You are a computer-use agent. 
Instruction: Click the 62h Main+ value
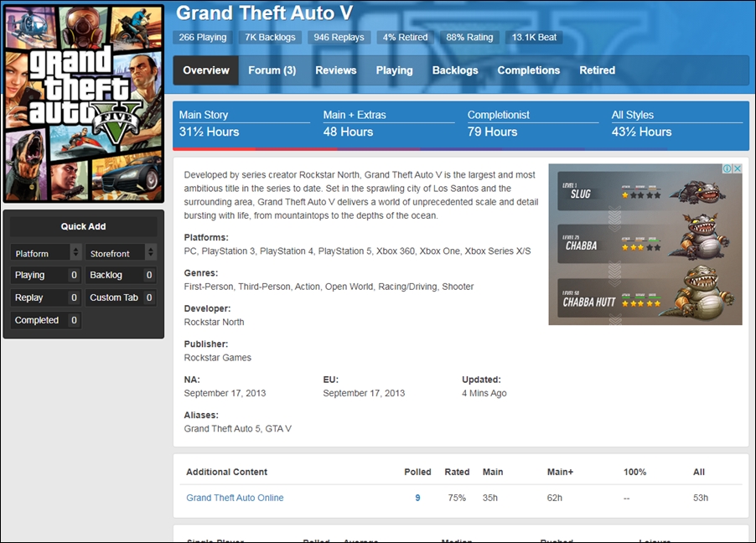point(555,498)
